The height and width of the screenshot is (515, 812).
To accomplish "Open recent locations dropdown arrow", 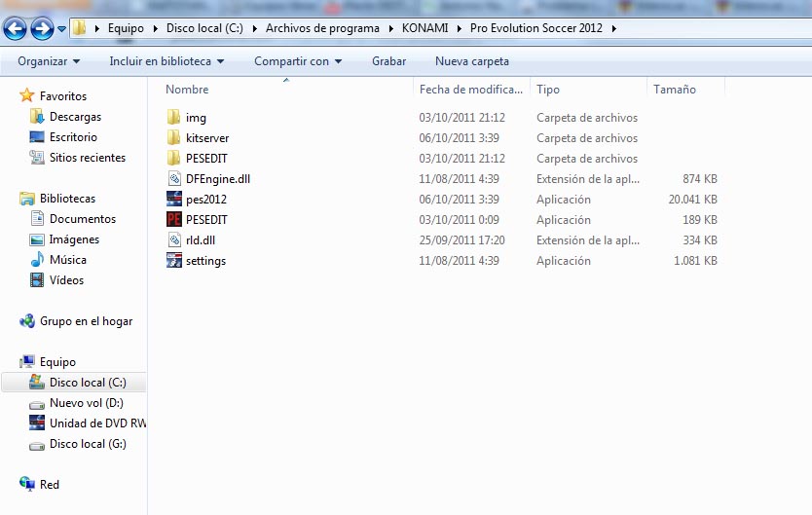I will (61, 29).
